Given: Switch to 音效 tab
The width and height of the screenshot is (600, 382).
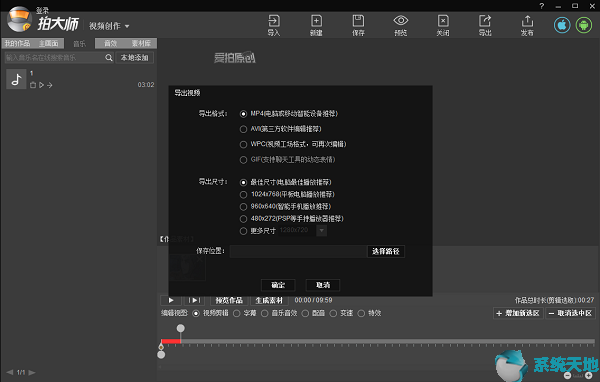Looking at the screenshot, I should (x=111, y=43).
